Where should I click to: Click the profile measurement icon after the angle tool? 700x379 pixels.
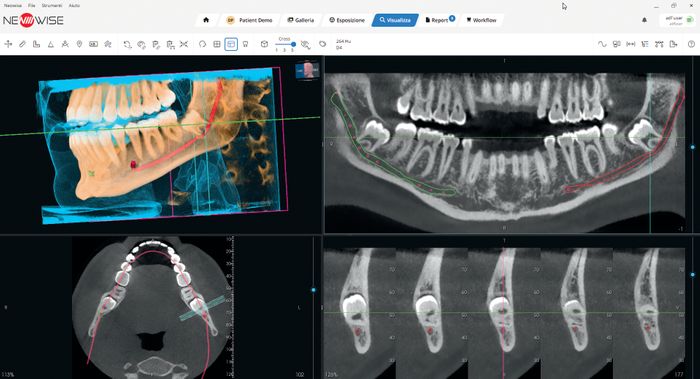click(65, 44)
